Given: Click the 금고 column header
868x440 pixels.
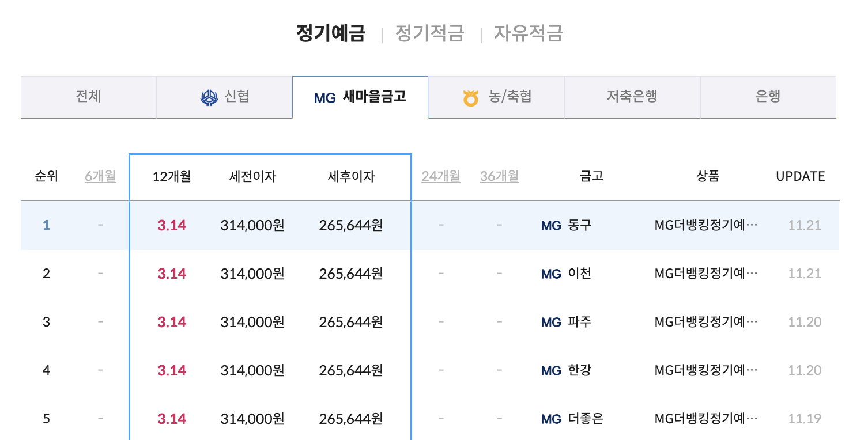Looking at the screenshot, I should pos(591,177).
